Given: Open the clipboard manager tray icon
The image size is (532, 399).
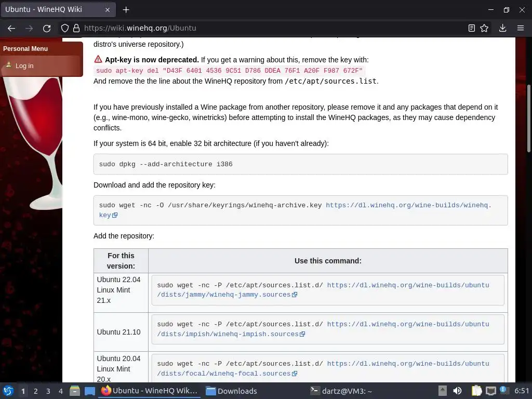Looking at the screenshot, I should point(476,391).
